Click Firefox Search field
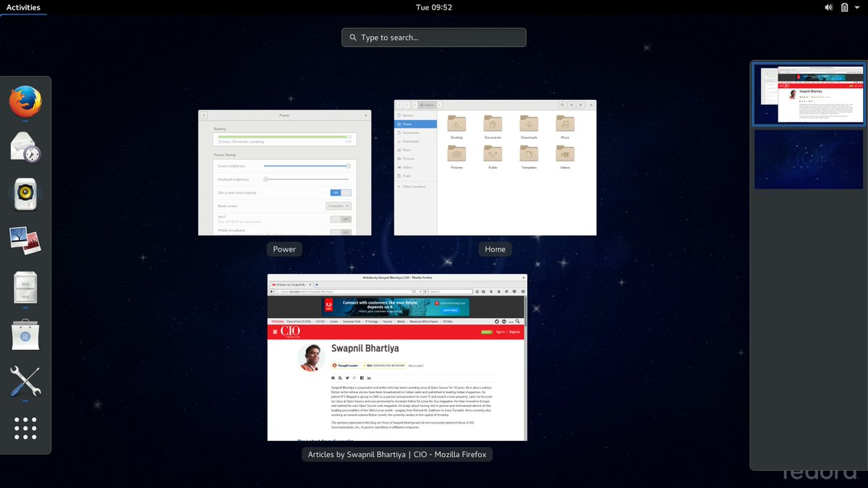Screen dimensions: 868x488 [449, 291]
